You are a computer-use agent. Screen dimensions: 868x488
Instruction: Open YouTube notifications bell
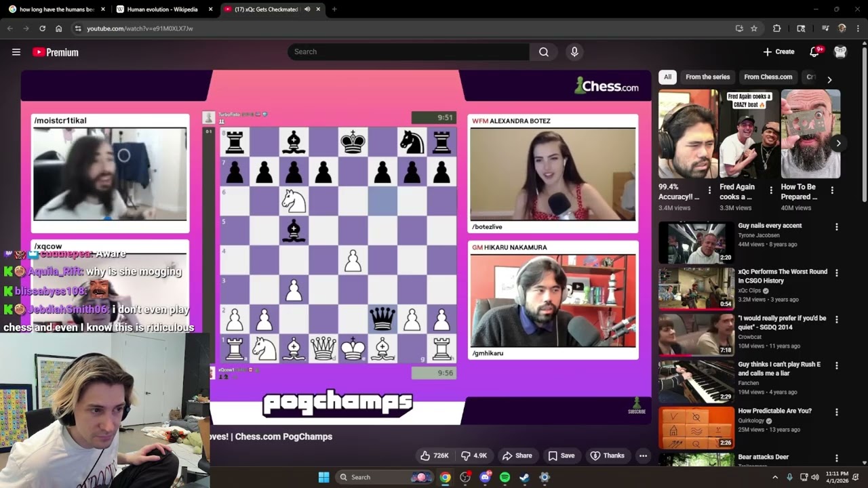click(x=816, y=52)
